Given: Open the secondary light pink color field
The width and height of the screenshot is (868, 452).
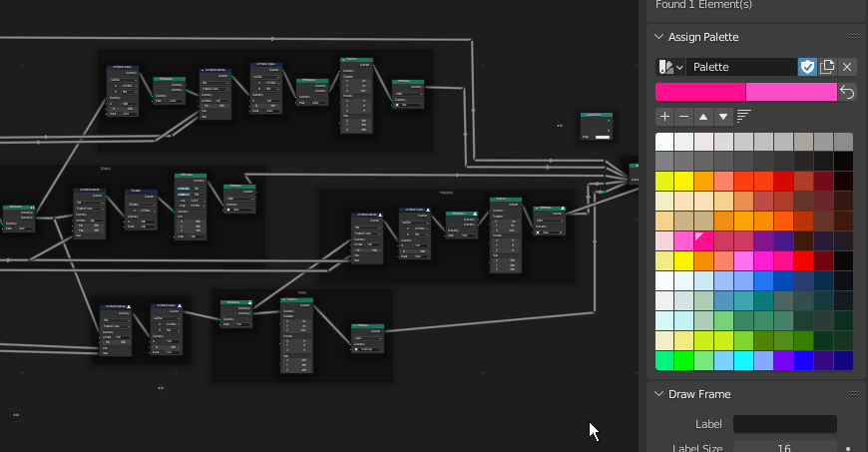Looking at the screenshot, I should click(791, 92).
